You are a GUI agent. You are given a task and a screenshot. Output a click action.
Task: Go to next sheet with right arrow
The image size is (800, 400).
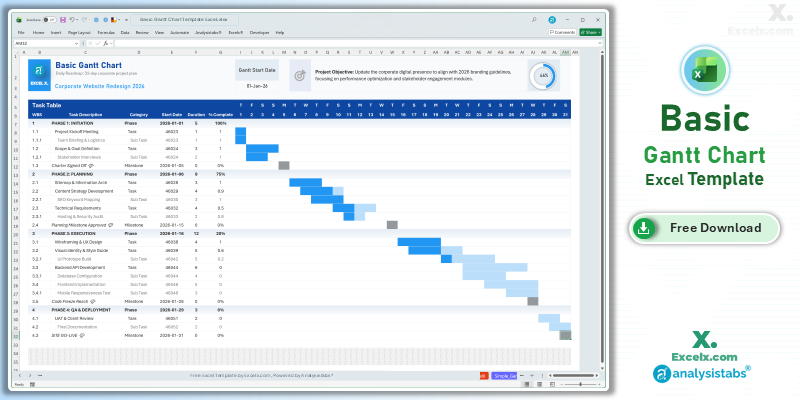[x=30, y=376]
